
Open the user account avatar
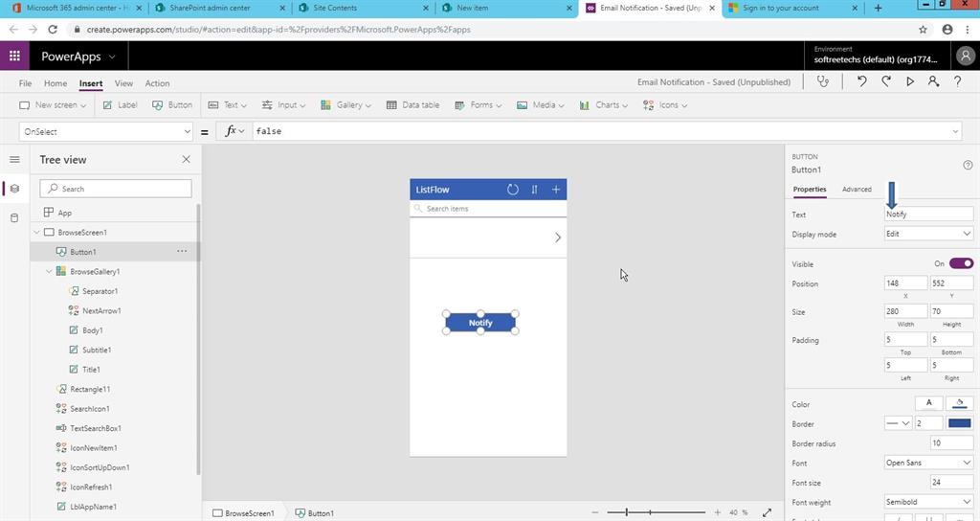coord(965,56)
